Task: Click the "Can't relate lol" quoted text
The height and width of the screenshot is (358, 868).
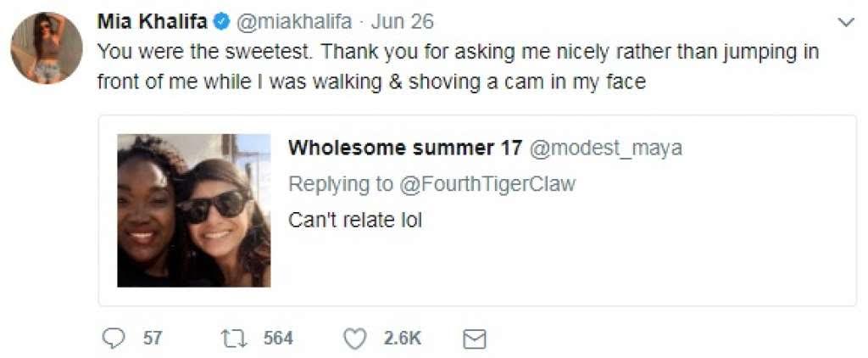Action: tap(355, 220)
